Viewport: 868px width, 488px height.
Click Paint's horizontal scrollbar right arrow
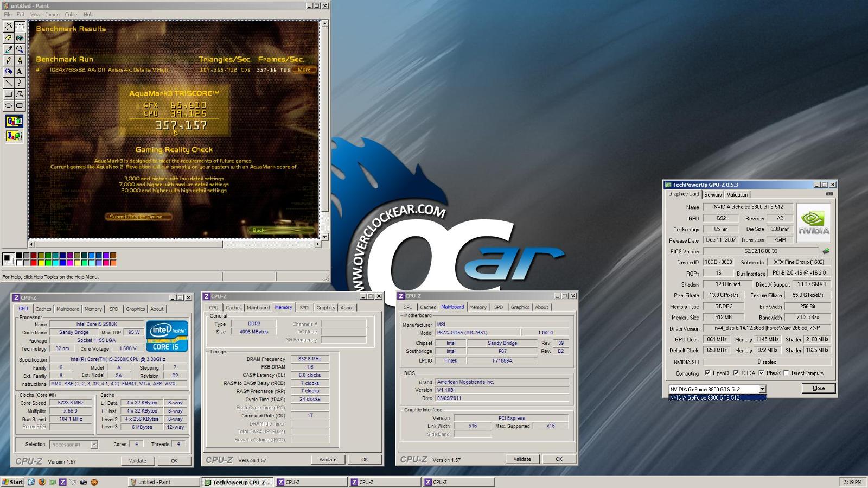(x=317, y=244)
